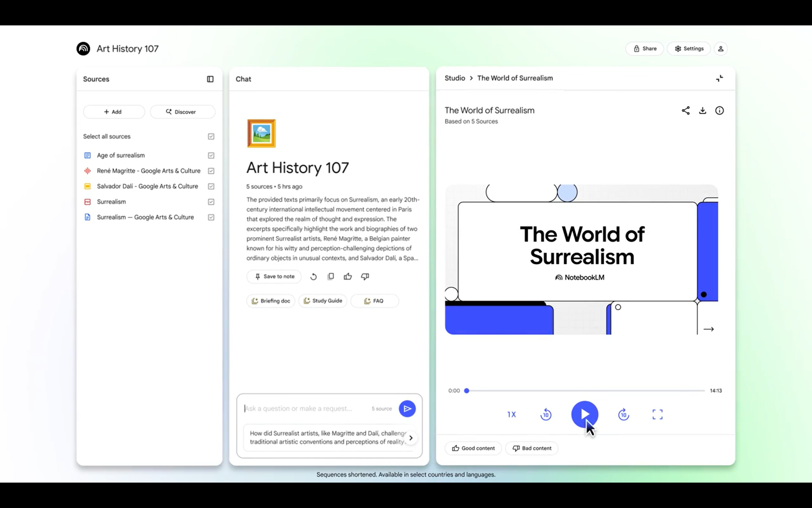
Task: Open the info icon in Studio panel
Action: click(x=719, y=110)
